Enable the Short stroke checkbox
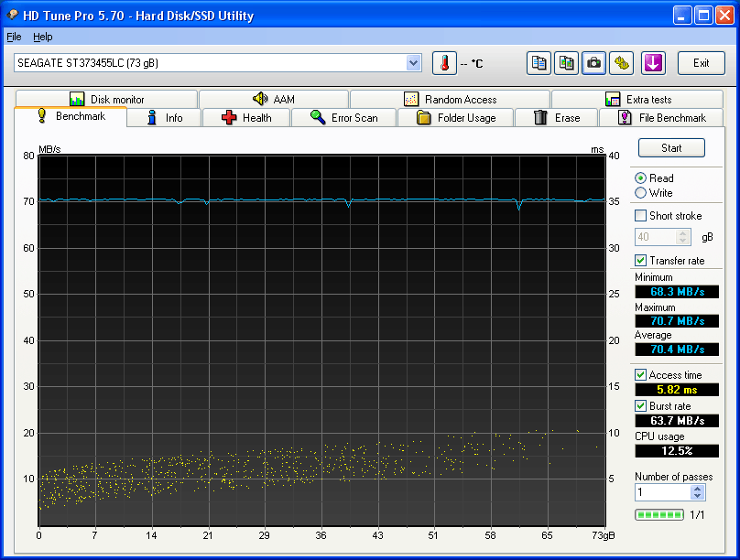This screenshot has width=740, height=560. tap(641, 216)
